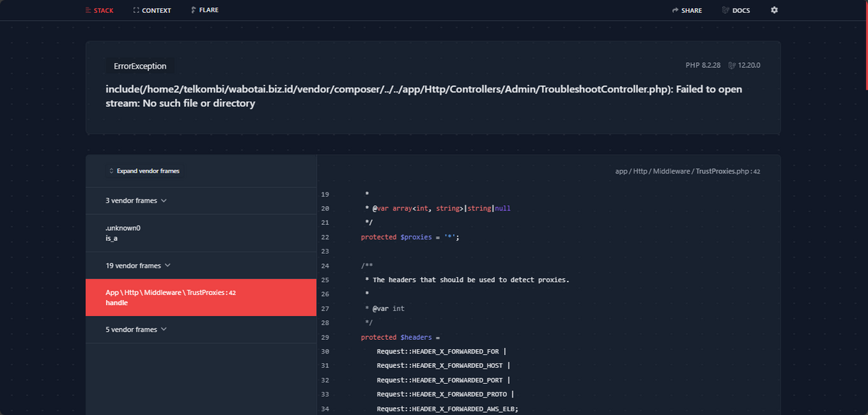Select the TrustProxies handle stack frame
The height and width of the screenshot is (415, 868).
click(201, 298)
